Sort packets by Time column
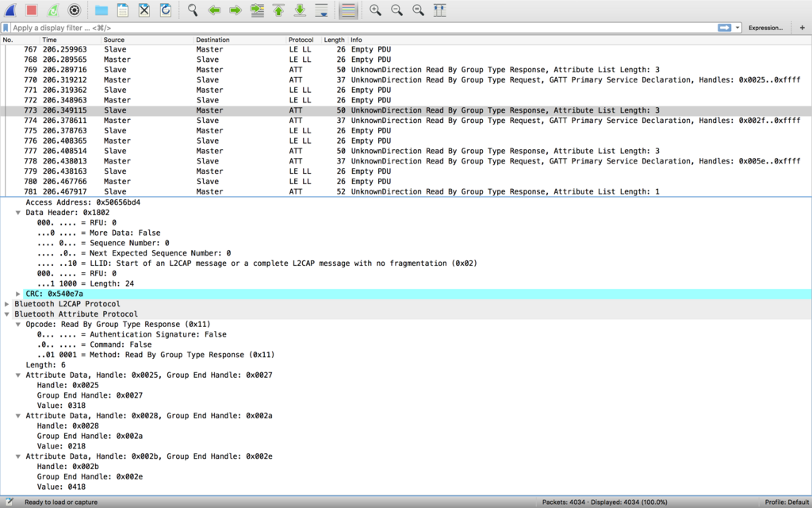 click(71, 40)
